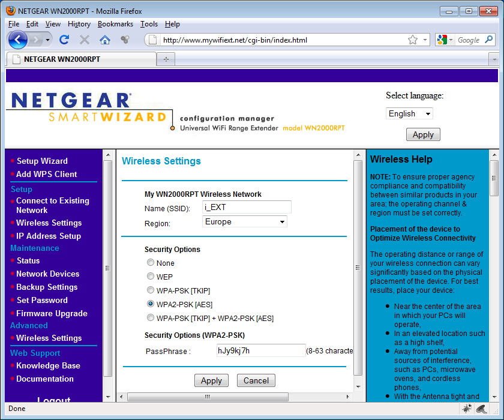Select WPA2-PSK [AES] option
Screen dimensions: 504x420
pyautogui.click(x=150, y=304)
